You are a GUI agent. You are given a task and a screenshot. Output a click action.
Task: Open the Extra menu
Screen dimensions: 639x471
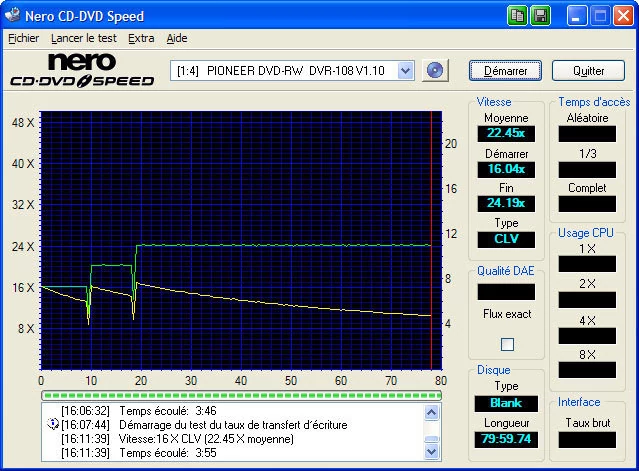(x=141, y=38)
